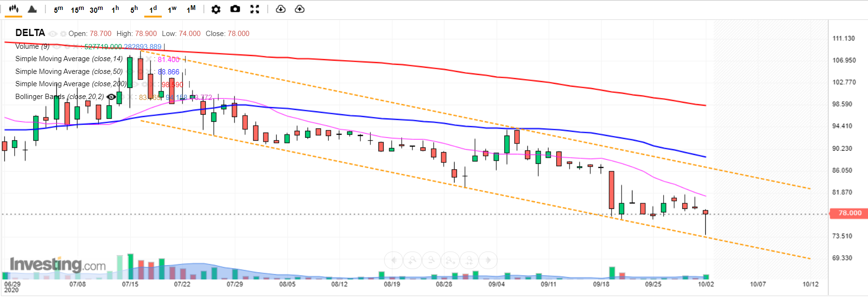Take a chart snapshot with camera icon
This screenshot has height=297, width=868.
(235, 9)
